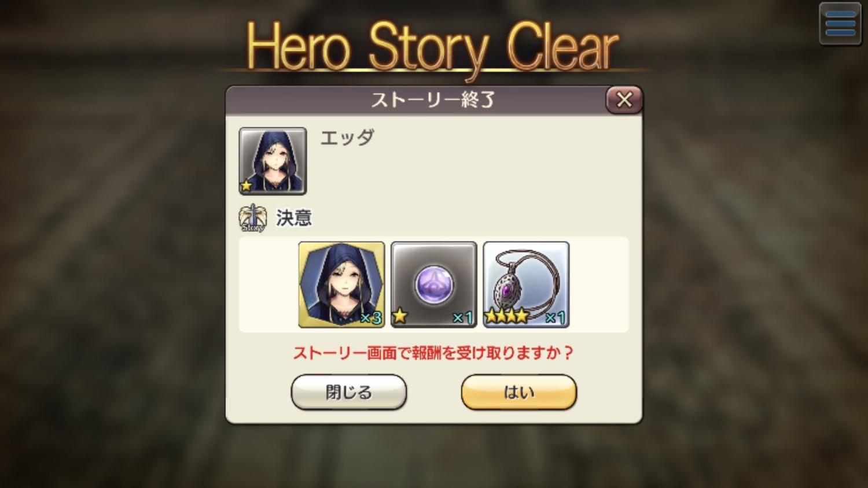868x488 pixels.
Task: Tap the three-star rating on necklace
Action: [506, 316]
